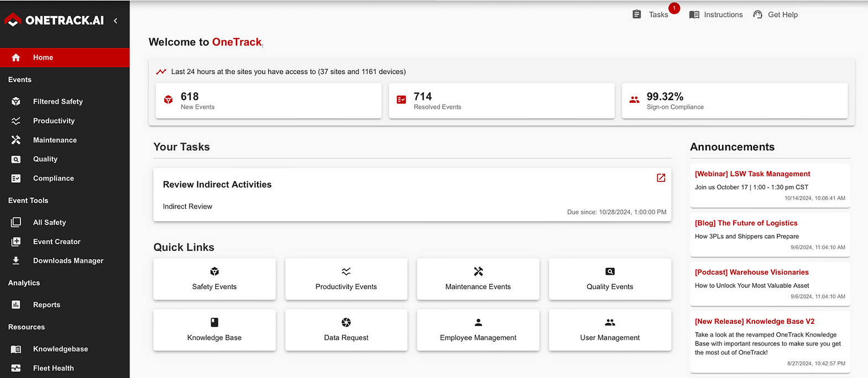
Task: Click the Filtered Safety sidebar icon
Action: 16,102
